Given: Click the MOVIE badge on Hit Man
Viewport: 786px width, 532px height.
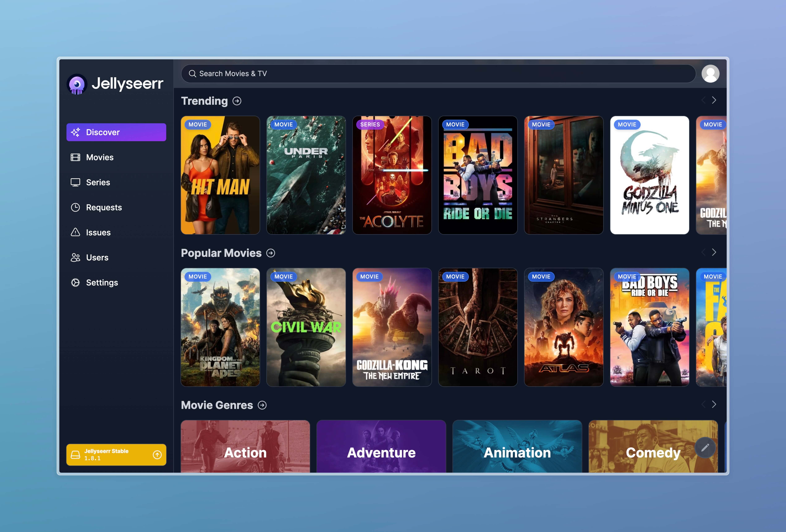Looking at the screenshot, I should [198, 125].
